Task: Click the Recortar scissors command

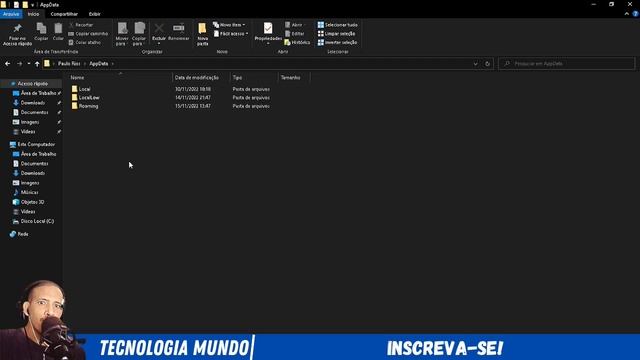Action: pos(81,25)
